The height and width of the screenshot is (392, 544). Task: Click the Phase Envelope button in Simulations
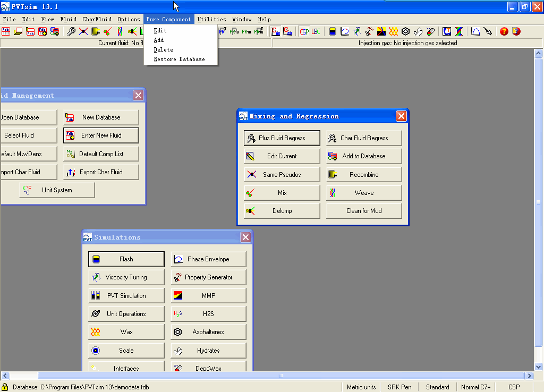pos(208,259)
